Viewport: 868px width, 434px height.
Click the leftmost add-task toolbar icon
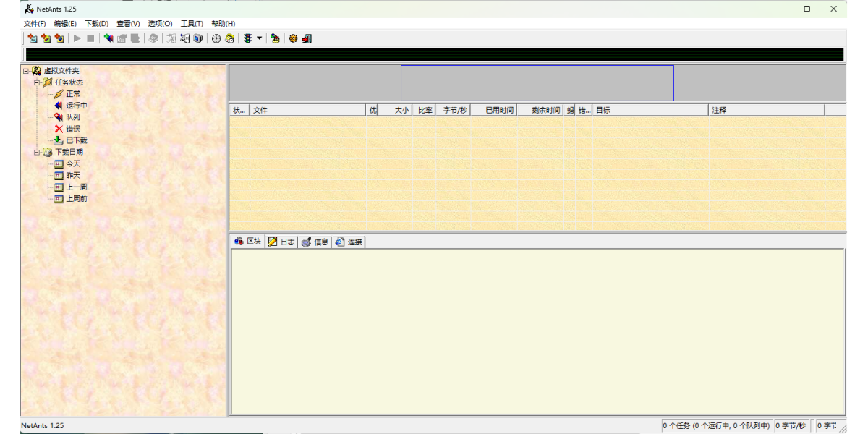pos(32,38)
